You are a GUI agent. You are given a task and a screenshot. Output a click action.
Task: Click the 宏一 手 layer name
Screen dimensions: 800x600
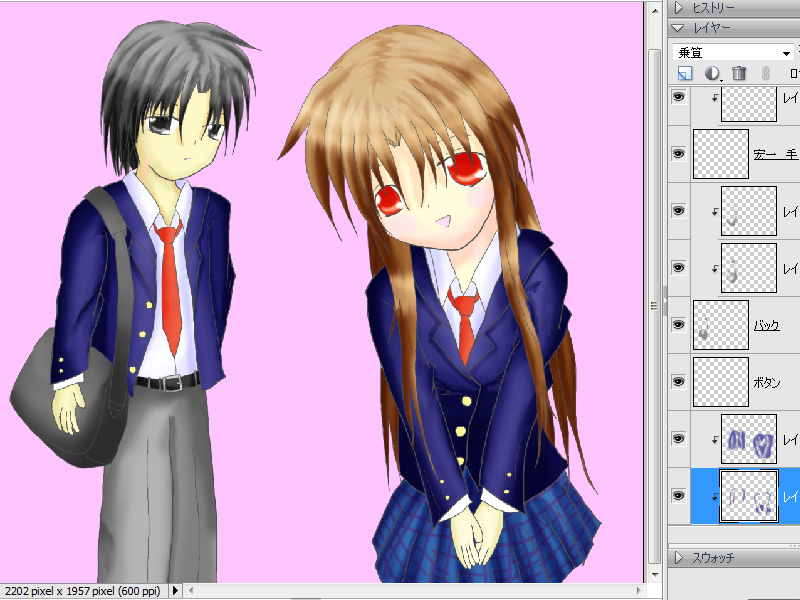pos(776,154)
